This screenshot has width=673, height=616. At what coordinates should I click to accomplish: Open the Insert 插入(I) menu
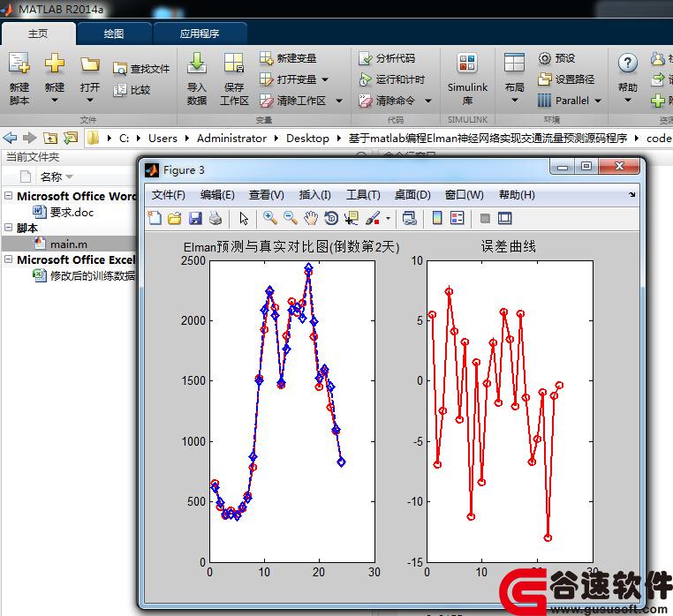click(x=315, y=195)
